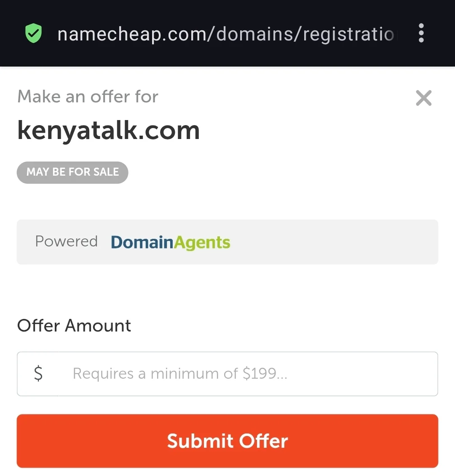Submit the offer with the orange button

coord(227,441)
